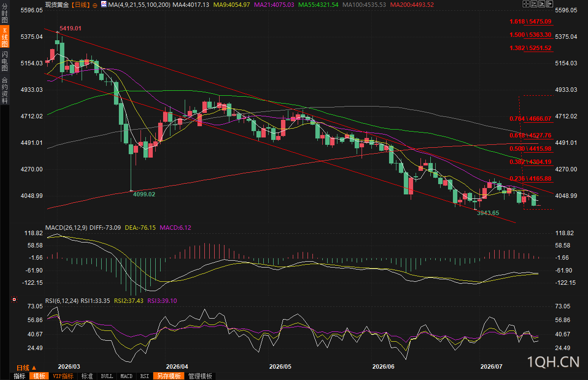Click the 2026/05 date label
This screenshot has height=380, width=588.
280,367
